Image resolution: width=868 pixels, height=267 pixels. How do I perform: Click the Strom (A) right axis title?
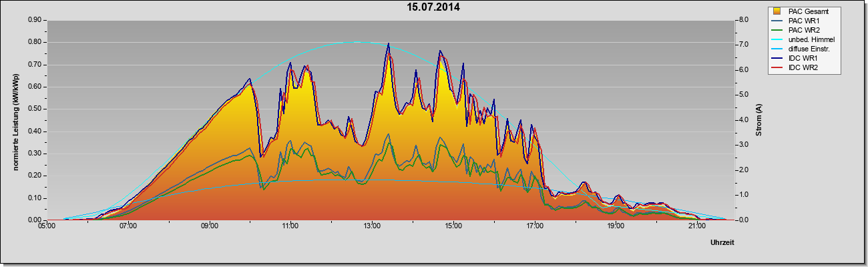pos(759,120)
